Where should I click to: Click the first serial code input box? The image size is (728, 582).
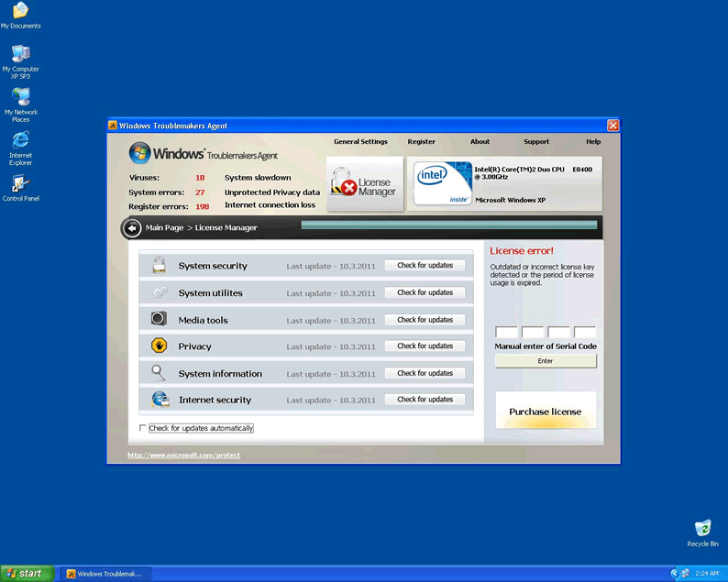click(x=506, y=333)
